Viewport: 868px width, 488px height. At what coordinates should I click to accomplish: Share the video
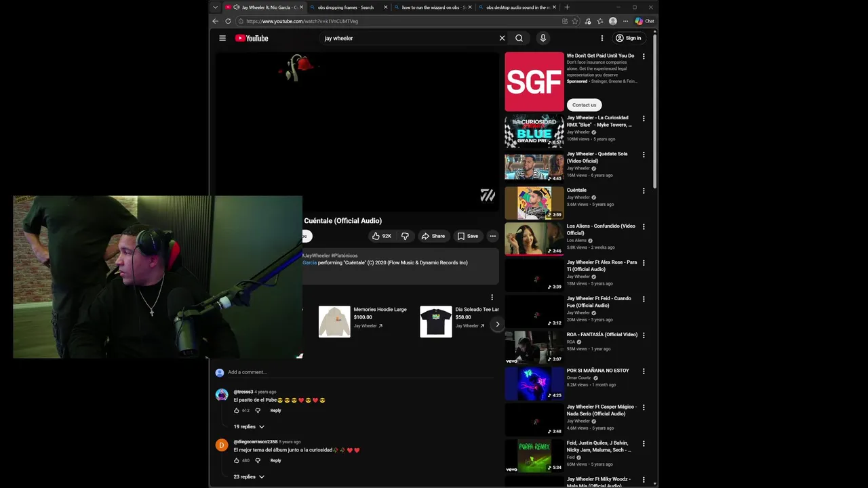[433, 236]
